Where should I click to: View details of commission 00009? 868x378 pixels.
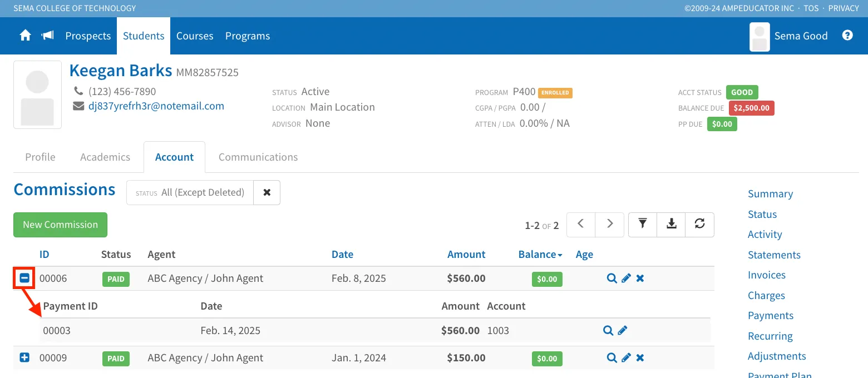pyautogui.click(x=611, y=358)
